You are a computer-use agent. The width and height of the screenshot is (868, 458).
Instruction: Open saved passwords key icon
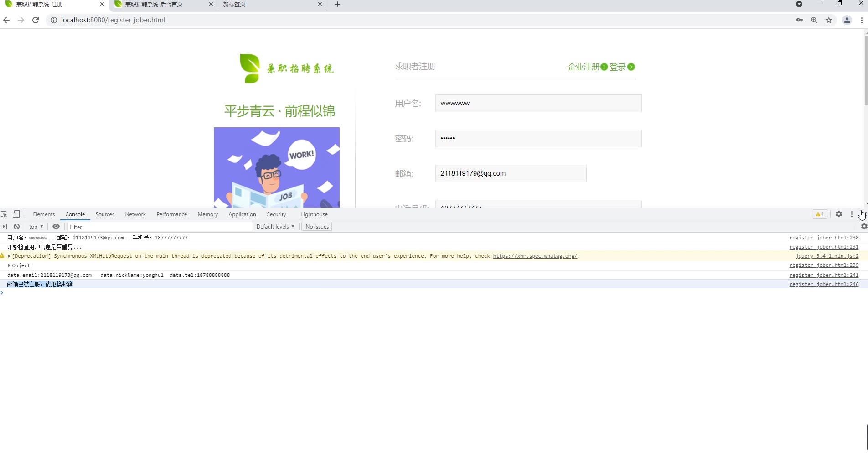click(x=800, y=20)
